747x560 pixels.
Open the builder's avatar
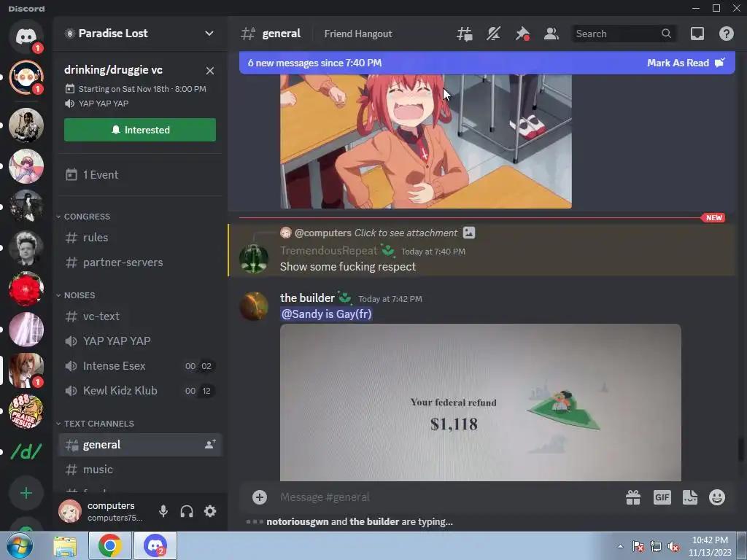pyautogui.click(x=253, y=306)
